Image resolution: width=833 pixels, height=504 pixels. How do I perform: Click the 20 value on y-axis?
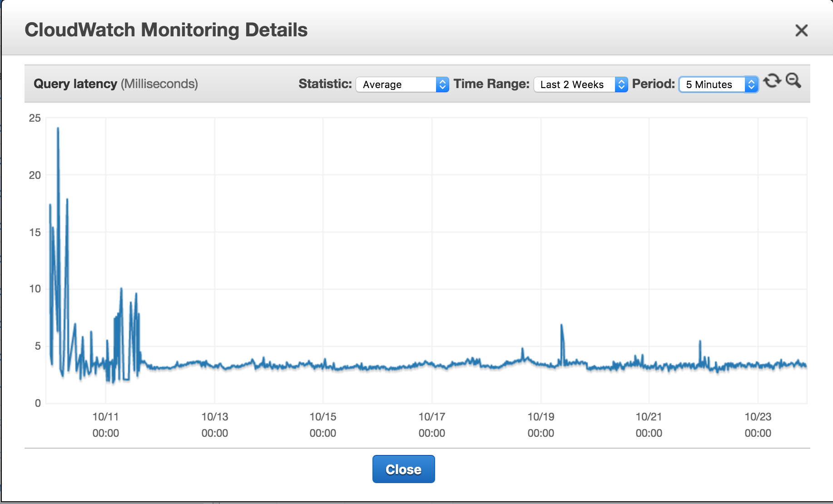pos(35,175)
